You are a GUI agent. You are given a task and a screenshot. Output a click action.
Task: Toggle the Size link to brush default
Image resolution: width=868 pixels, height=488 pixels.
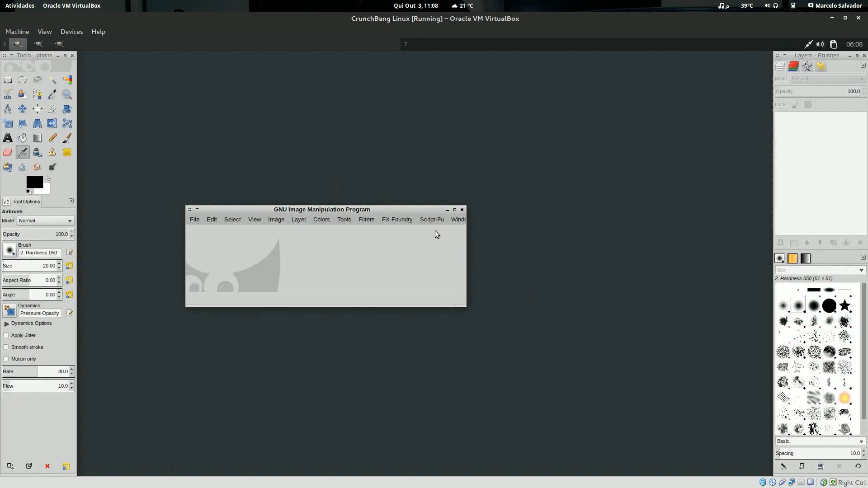point(69,266)
